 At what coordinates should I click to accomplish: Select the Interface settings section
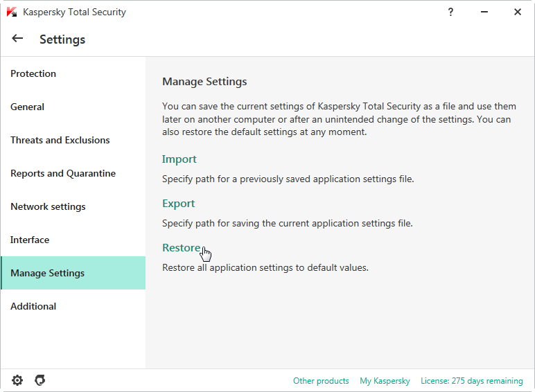tap(30, 240)
